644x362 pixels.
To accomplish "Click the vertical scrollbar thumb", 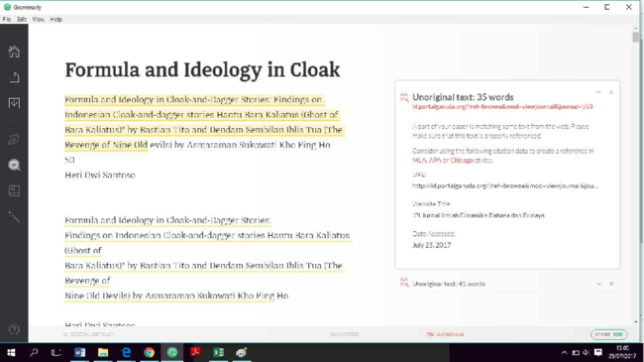I will (x=636, y=37).
